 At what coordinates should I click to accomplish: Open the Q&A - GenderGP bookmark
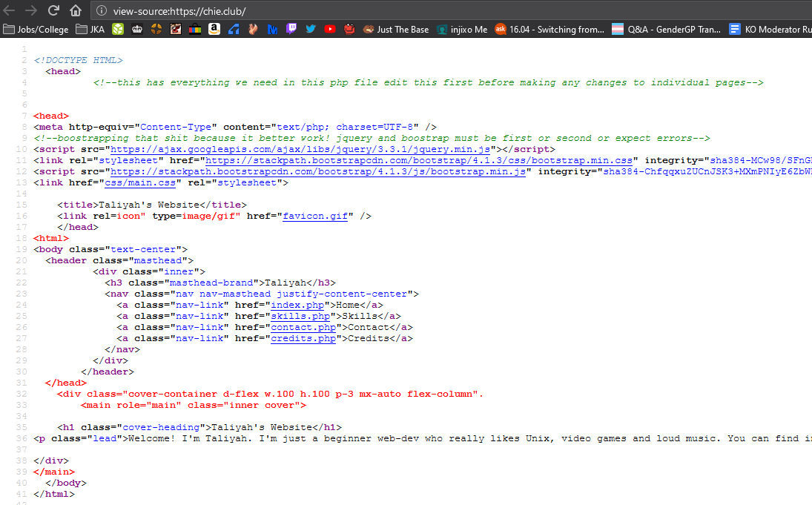coord(666,30)
